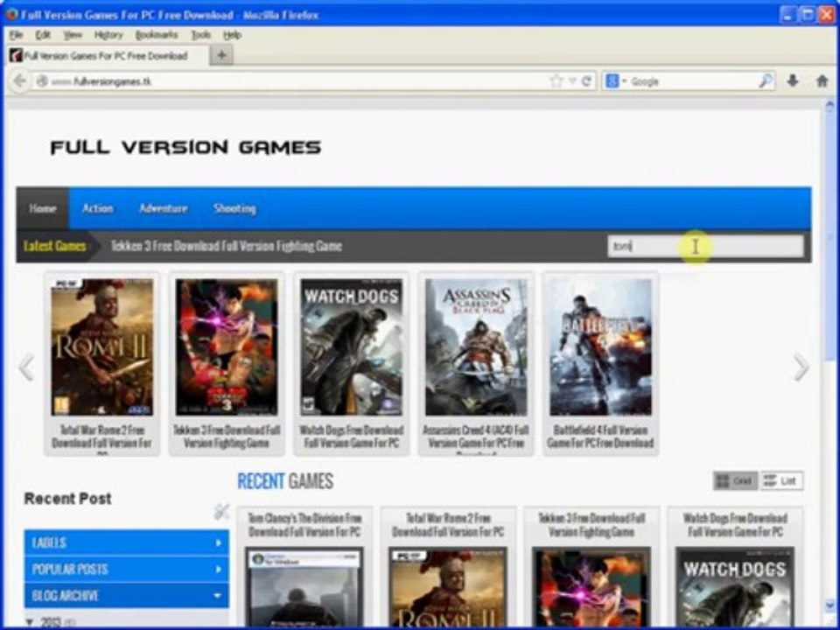Open the History menu
This screenshot has width=840, height=630.
pos(108,35)
